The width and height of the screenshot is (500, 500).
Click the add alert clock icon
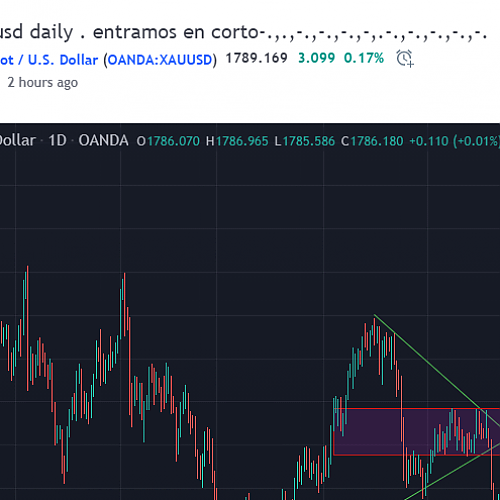[405, 59]
